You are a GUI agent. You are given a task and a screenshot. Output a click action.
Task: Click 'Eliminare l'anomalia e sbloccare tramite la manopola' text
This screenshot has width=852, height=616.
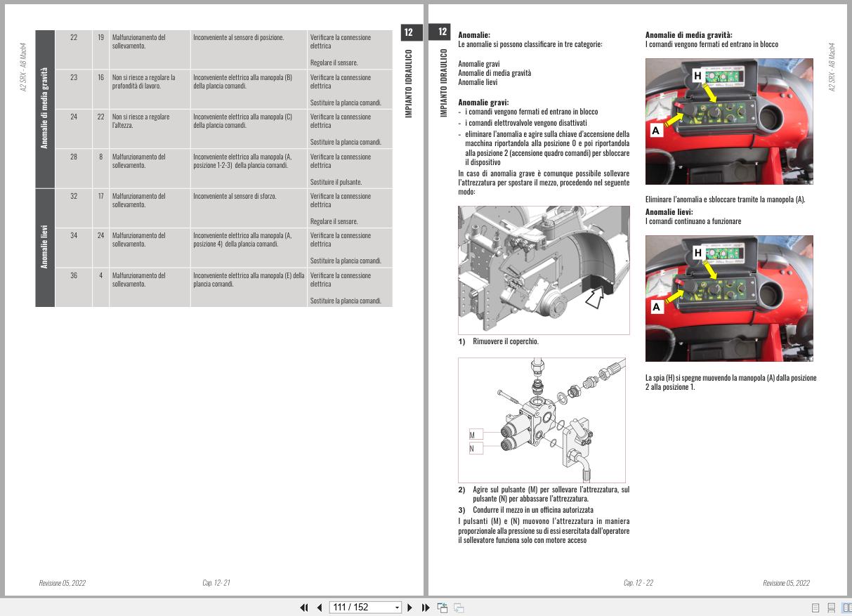(x=726, y=199)
